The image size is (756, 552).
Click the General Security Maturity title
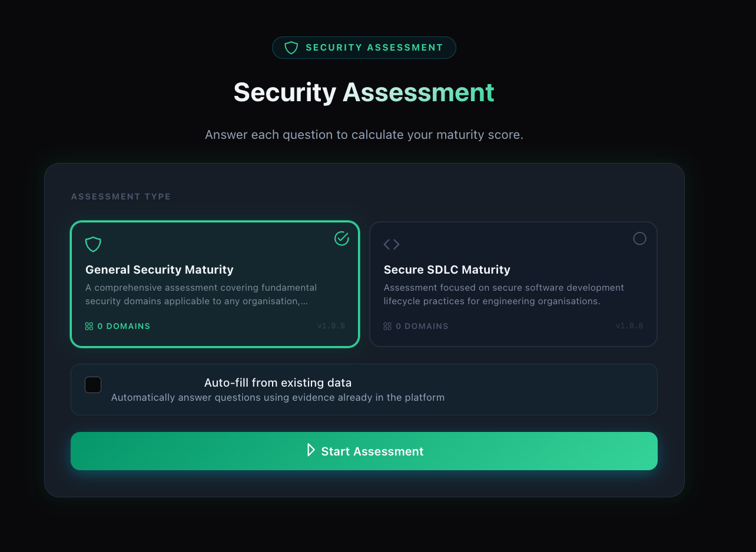[x=160, y=270]
